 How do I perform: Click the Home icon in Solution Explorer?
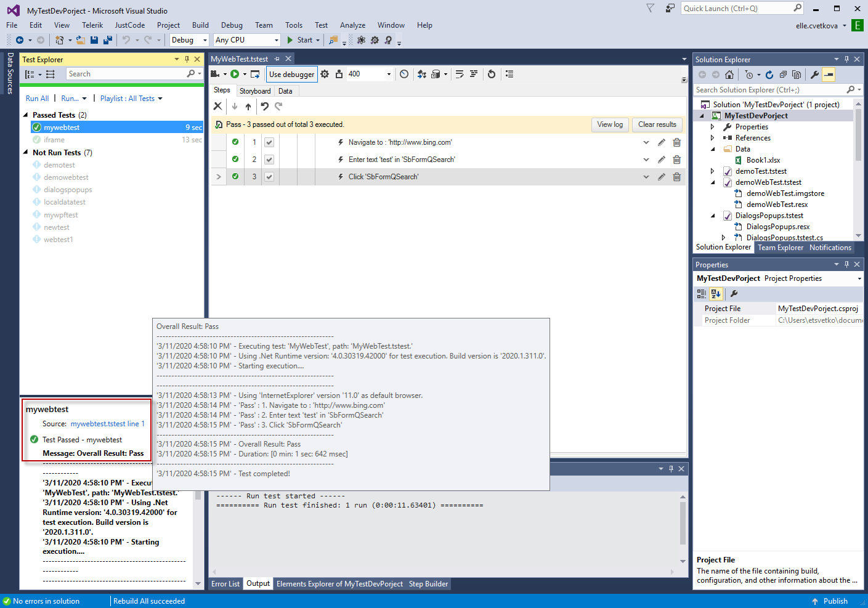(729, 75)
